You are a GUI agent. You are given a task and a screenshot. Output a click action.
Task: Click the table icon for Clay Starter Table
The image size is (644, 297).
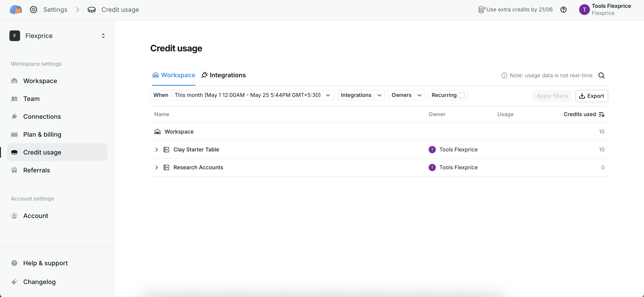pyautogui.click(x=166, y=149)
